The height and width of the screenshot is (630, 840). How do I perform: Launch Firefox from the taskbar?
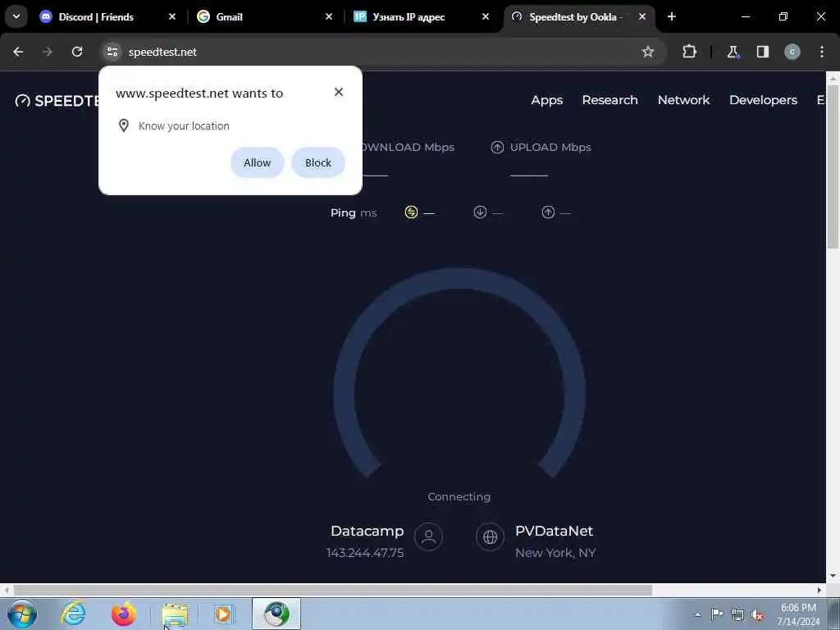coord(123,614)
